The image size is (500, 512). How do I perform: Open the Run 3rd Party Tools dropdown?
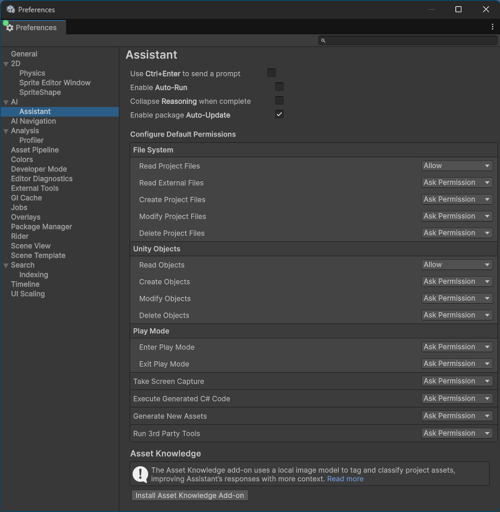[457, 433]
